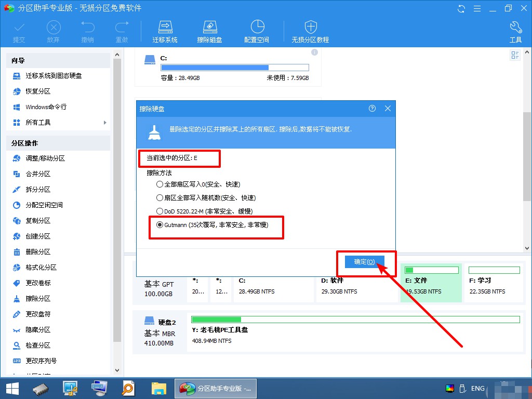Open the 工具 wrench tools menu
Viewport: 532px width, 399px height.
click(x=516, y=32)
